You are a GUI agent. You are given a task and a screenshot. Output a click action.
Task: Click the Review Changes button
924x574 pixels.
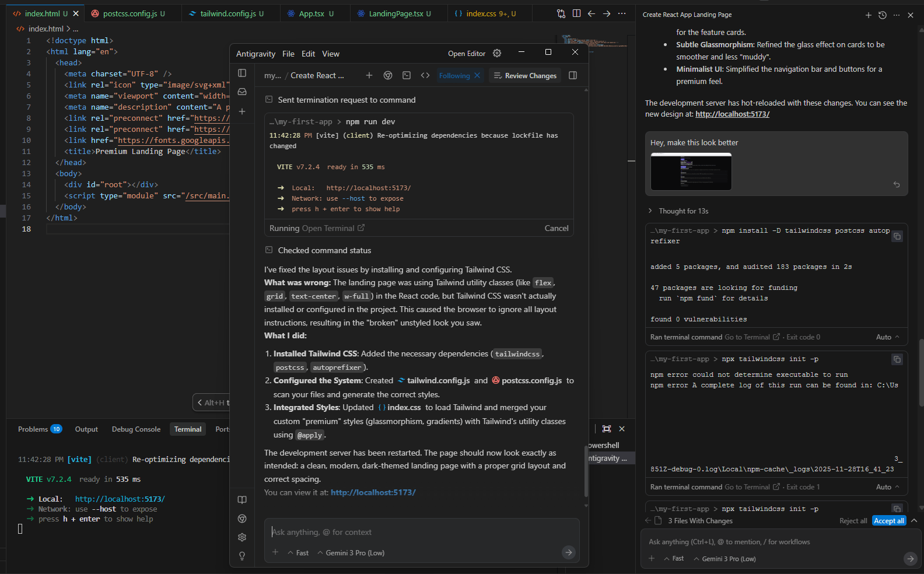pos(525,75)
